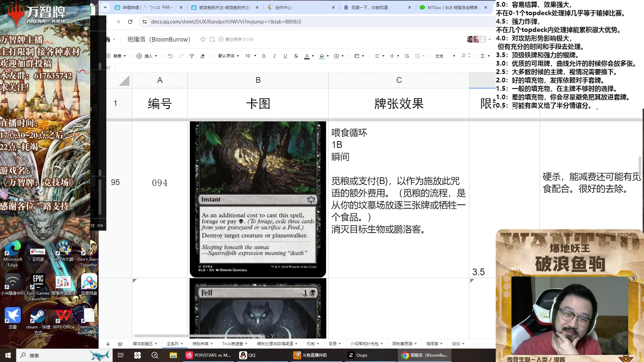Add a new sheet with plus button
The height and width of the screenshot is (362, 644).
coord(108,344)
